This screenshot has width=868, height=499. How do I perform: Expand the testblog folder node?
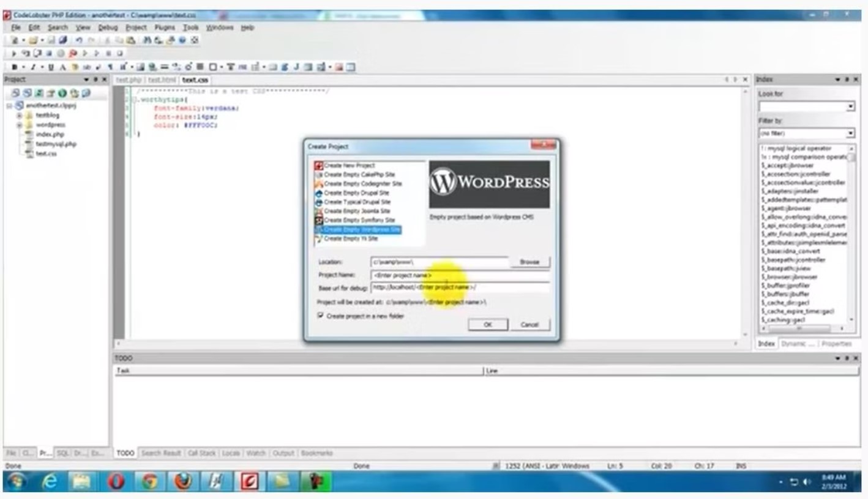[20, 116]
